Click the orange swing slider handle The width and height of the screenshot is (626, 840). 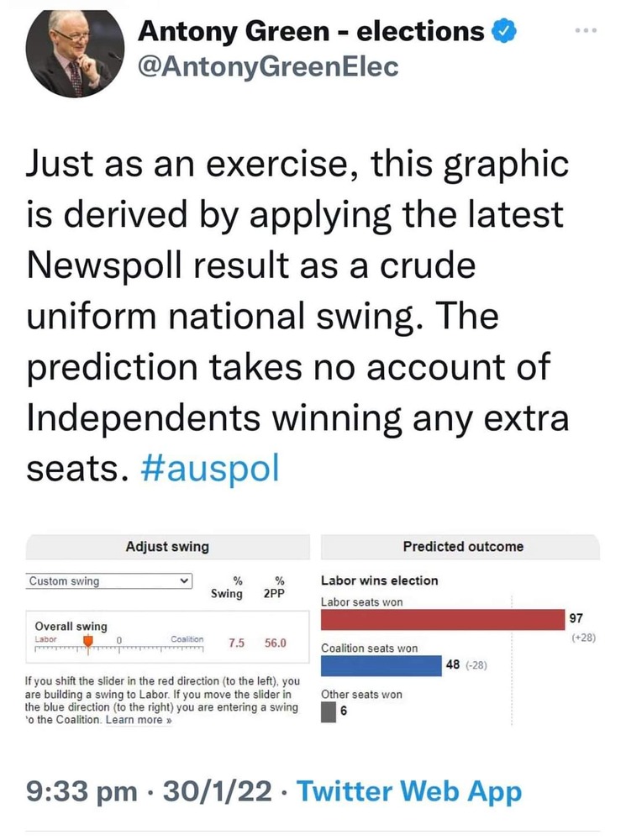coord(87,643)
